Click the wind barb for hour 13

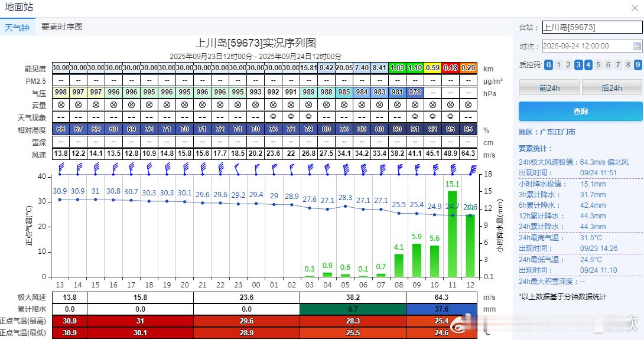click(61, 169)
